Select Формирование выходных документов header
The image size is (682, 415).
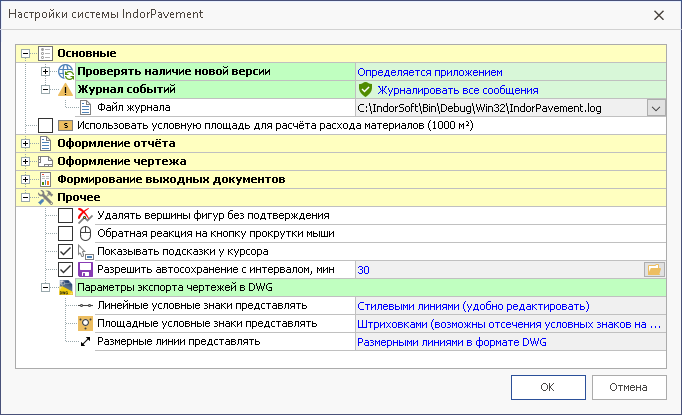[x=341, y=180]
